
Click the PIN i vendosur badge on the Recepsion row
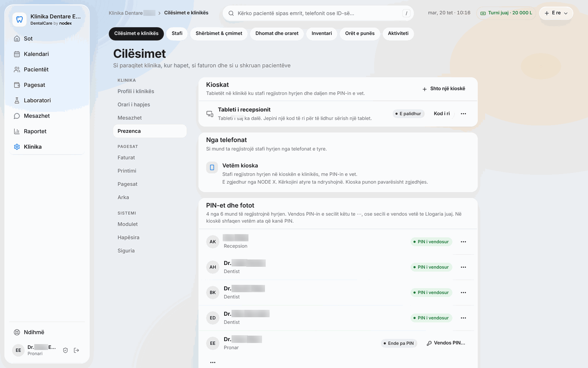point(431,242)
